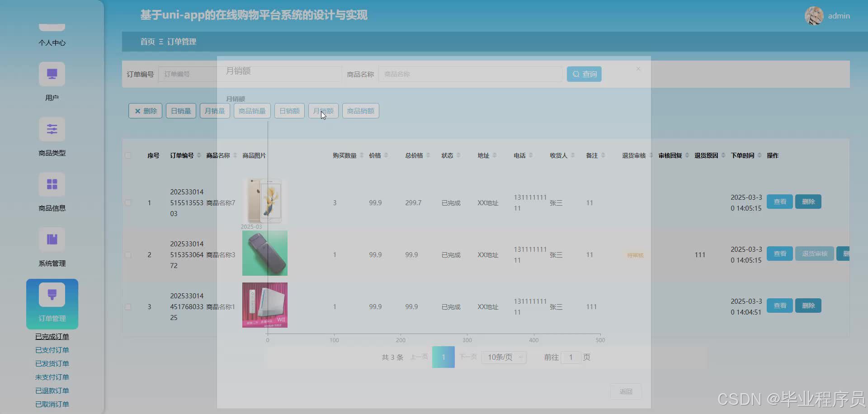Open 商品名称1 product thumbnail
The width and height of the screenshot is (868, 414).
(x=265, y=305)
